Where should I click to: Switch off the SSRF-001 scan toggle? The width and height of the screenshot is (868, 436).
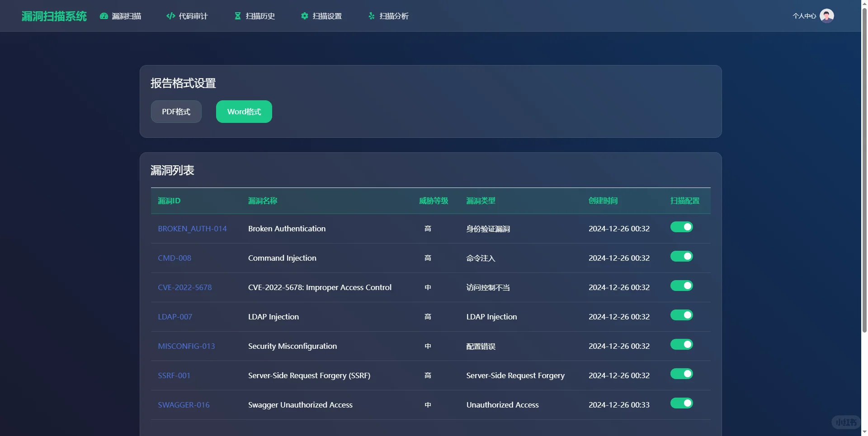click(682, 374)
